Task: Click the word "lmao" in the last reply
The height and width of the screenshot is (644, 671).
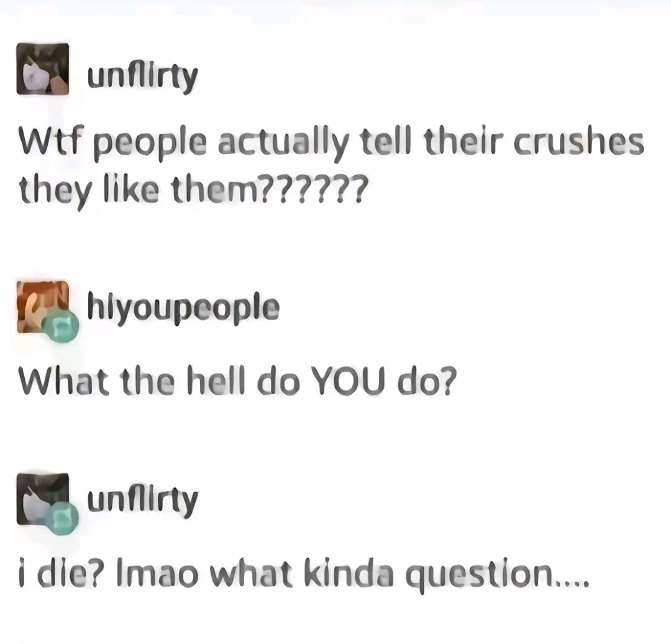Action: 157,574
